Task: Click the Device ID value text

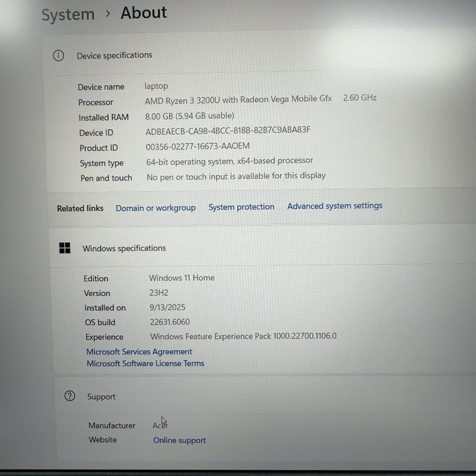Action: point(228,130)
